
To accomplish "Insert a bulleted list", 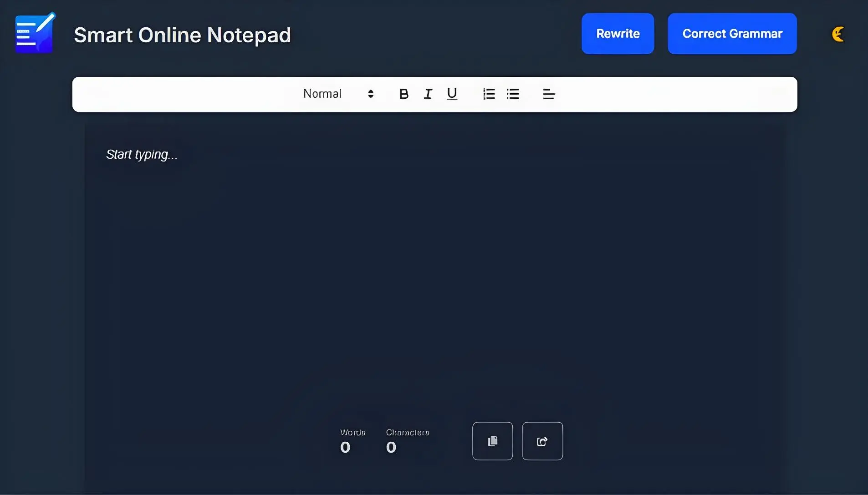I will point(513,94).
